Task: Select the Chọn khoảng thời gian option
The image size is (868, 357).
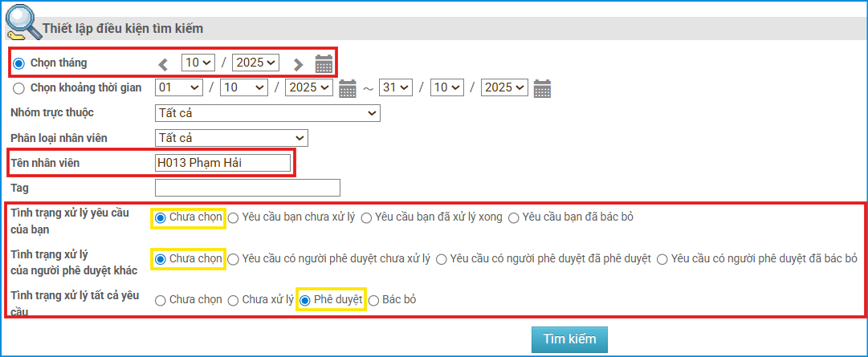Action: [19, 88]
